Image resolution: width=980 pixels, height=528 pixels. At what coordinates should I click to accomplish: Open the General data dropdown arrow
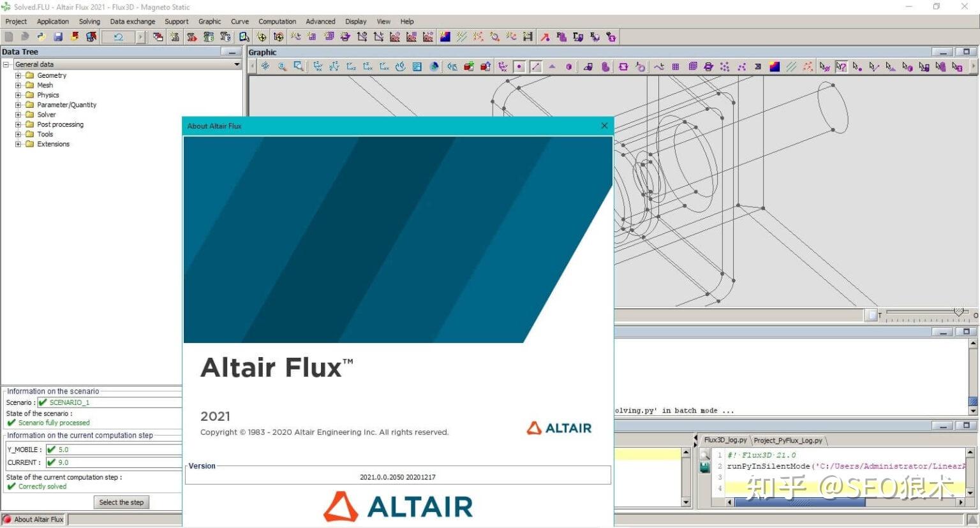point(237,64)
